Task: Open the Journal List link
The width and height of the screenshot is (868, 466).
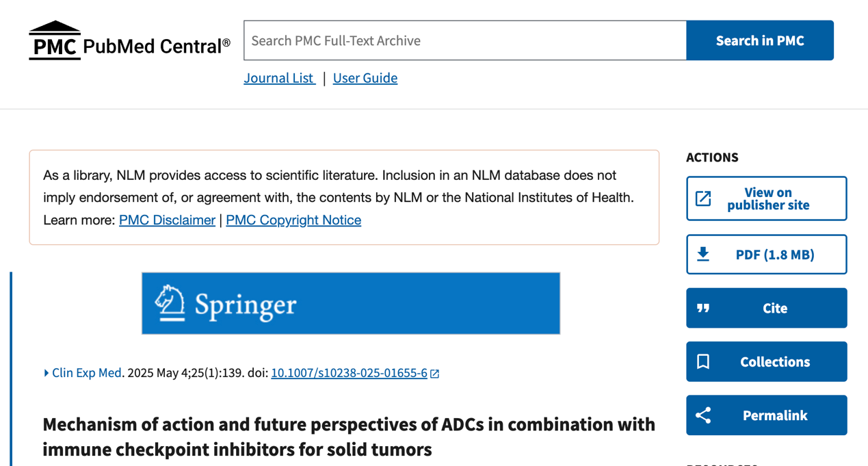Action: [x=279, y=78]
